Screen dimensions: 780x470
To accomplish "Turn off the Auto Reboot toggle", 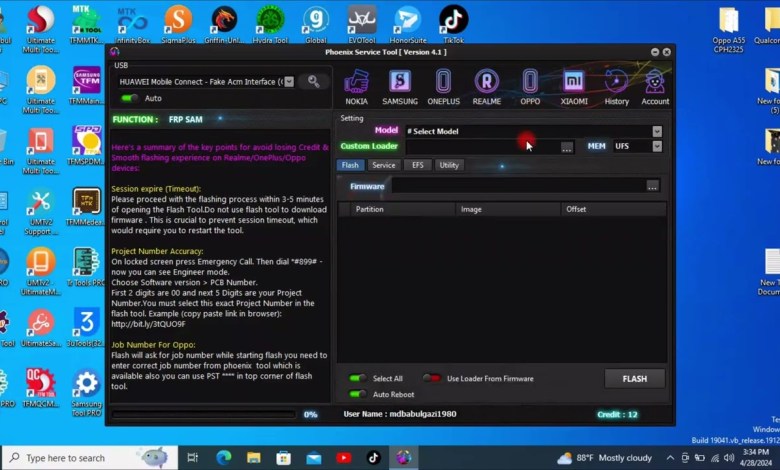I will point(357,394).
